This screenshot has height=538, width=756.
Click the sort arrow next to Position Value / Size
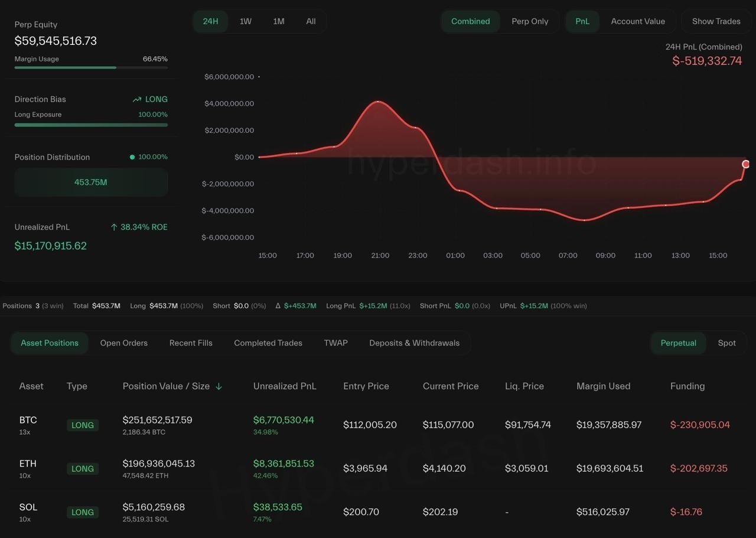pyautogui.click(x=219, y=386)
